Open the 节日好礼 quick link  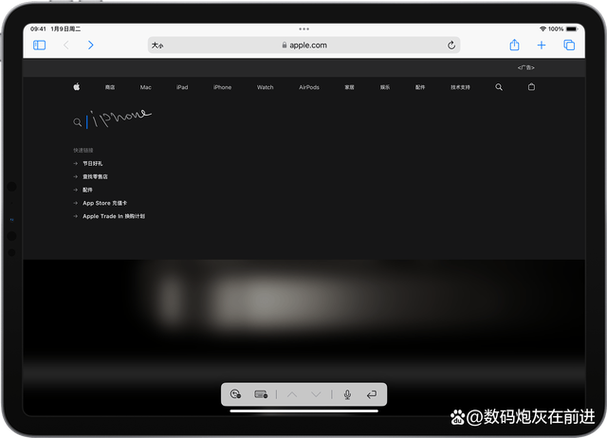(93, 163)
